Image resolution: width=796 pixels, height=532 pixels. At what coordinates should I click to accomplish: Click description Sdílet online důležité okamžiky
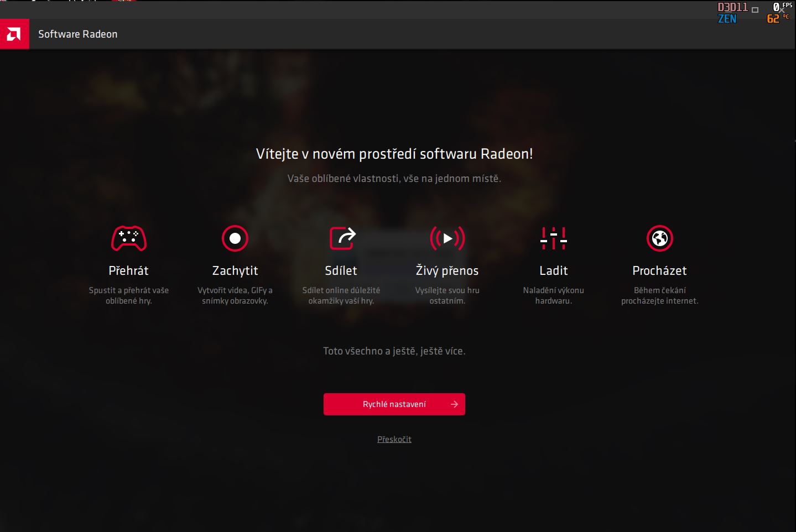(x=341, y=295)
